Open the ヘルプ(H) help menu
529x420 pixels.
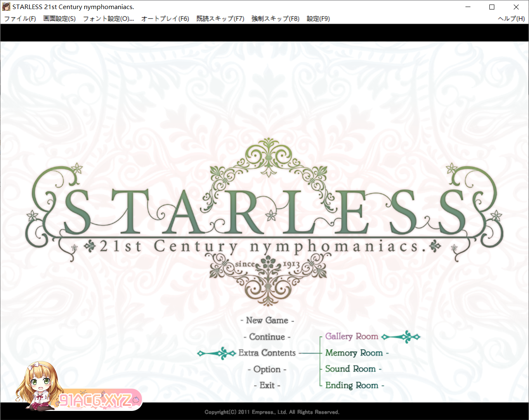click(511, 19)
